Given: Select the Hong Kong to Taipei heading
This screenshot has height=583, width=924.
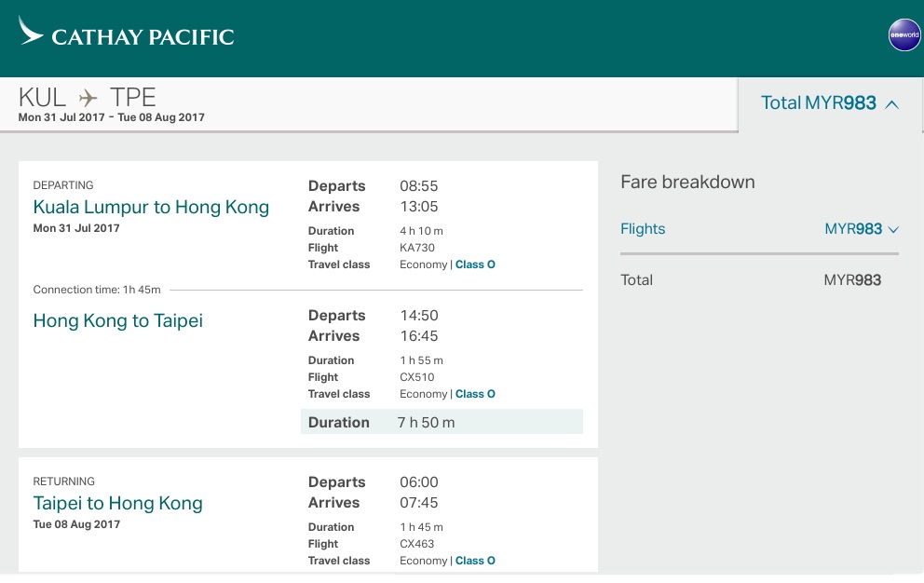Looking at the screenshot, I should pyautogui.click(x=118, y=320).
